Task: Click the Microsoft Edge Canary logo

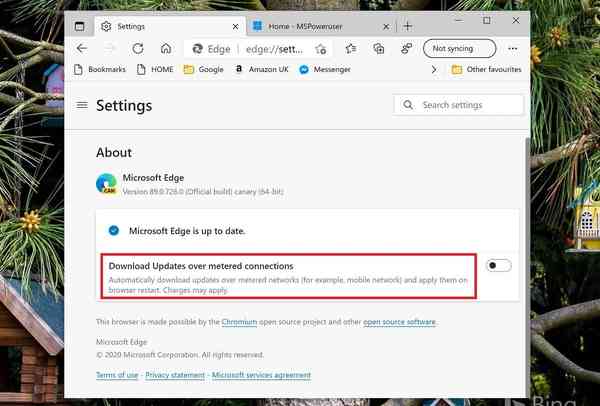Action: (106, 184)
